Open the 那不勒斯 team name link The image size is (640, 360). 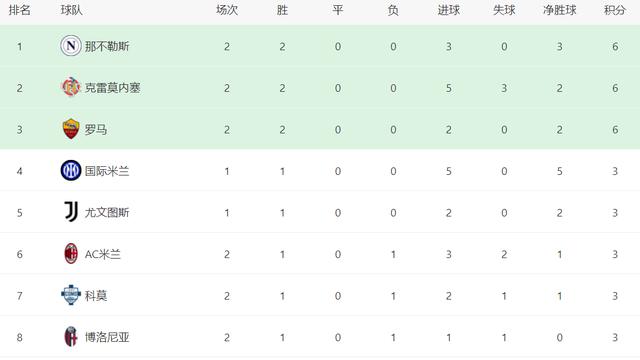point(107,46)
